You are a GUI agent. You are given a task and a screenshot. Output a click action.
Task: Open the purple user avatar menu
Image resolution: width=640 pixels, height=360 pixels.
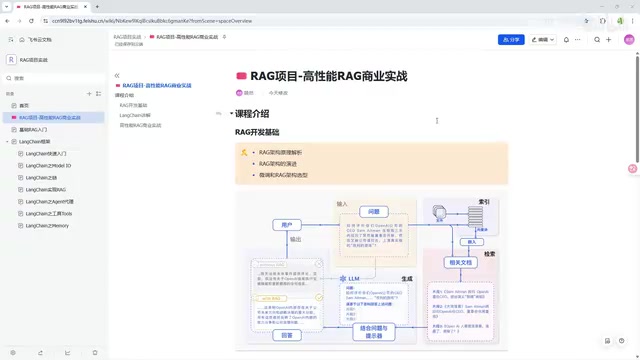click(x=629, y=40)
